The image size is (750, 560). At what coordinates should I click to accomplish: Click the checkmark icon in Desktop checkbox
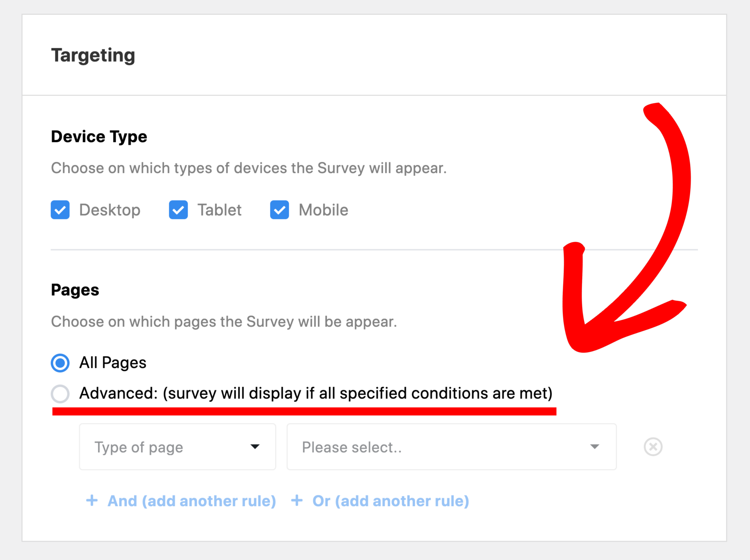(60, 210)
